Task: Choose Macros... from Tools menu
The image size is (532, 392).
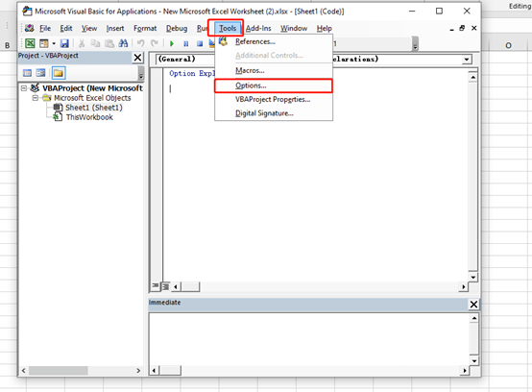Action: point(274,70)
